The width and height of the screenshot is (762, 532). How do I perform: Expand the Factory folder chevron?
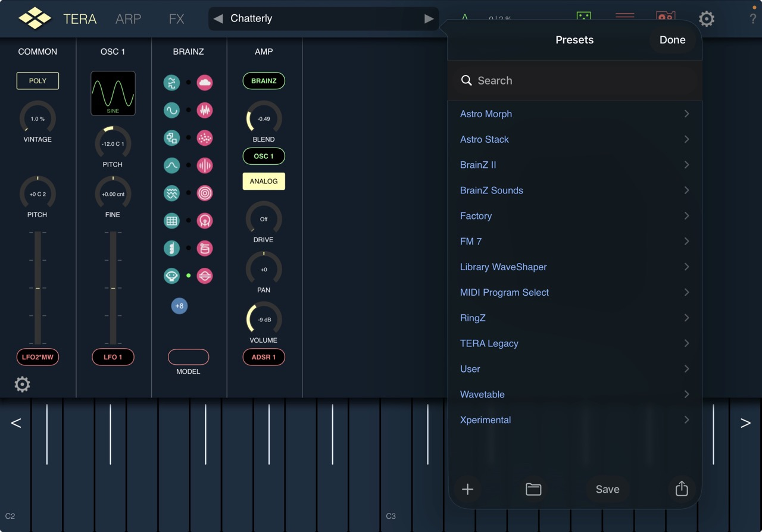[x=686, y=215]
